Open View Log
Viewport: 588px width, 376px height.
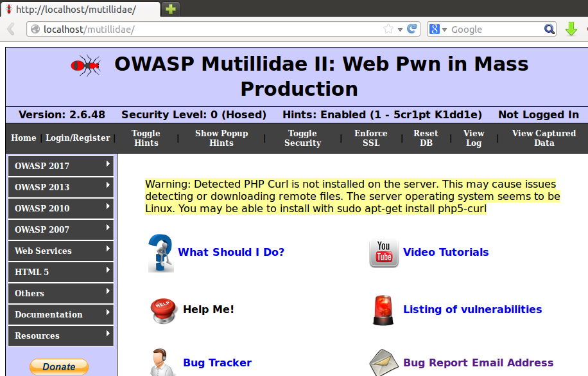click(474, 138)
